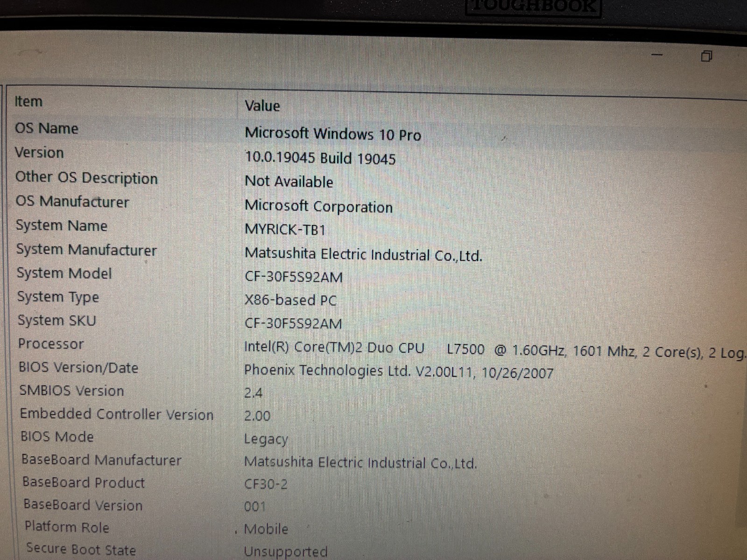Screen dimensions: 747x560
Task: Select the 'Mobile' platform role value
Action: (x=266, y=529)
